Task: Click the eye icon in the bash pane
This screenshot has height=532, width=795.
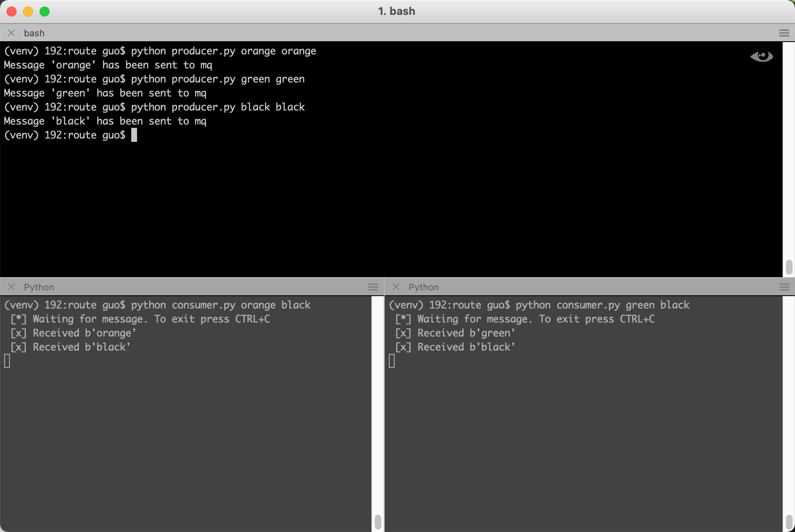Action: 762,56
